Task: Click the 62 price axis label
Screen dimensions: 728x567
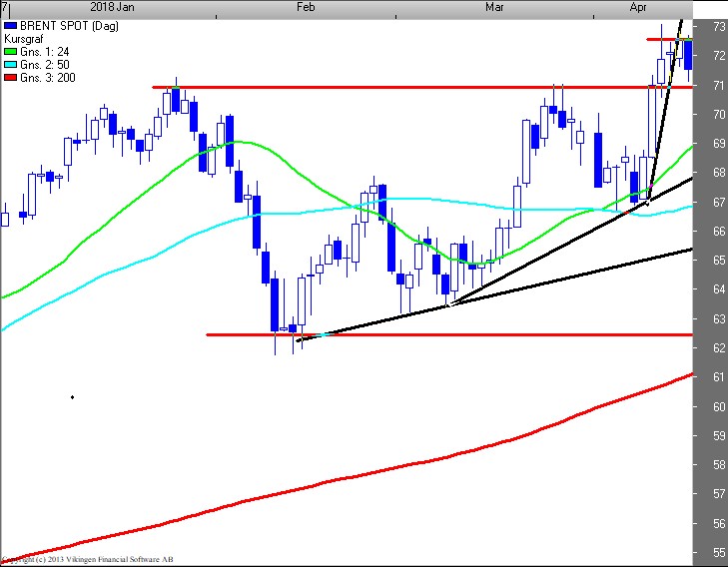Action: coord(718,348)
